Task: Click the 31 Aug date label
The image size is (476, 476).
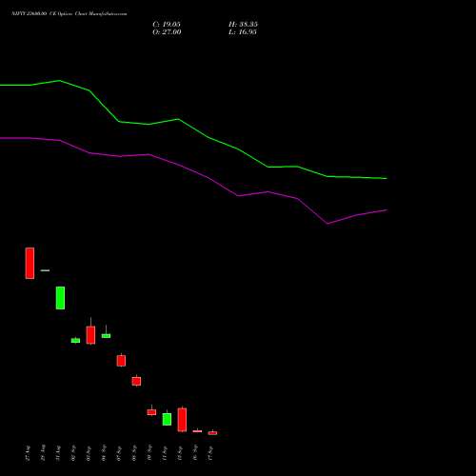Action: (58, 453)
